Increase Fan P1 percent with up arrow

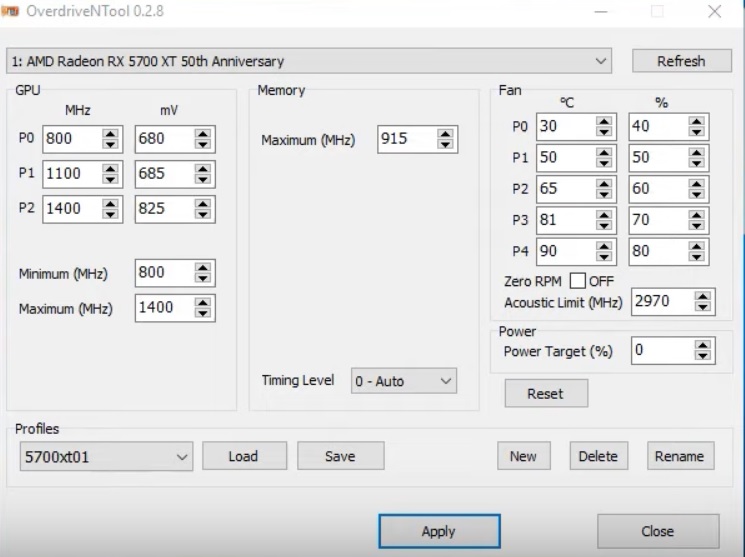[697, 153]
